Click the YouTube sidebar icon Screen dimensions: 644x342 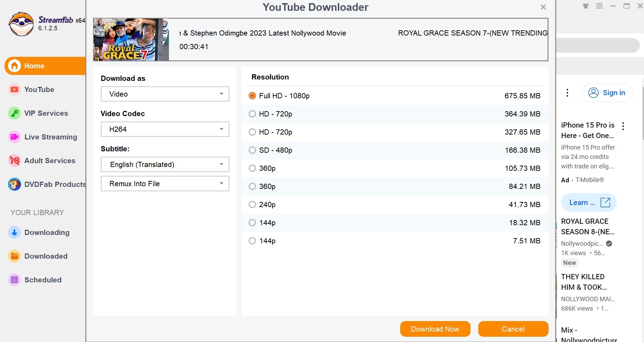tap(14, 90)
